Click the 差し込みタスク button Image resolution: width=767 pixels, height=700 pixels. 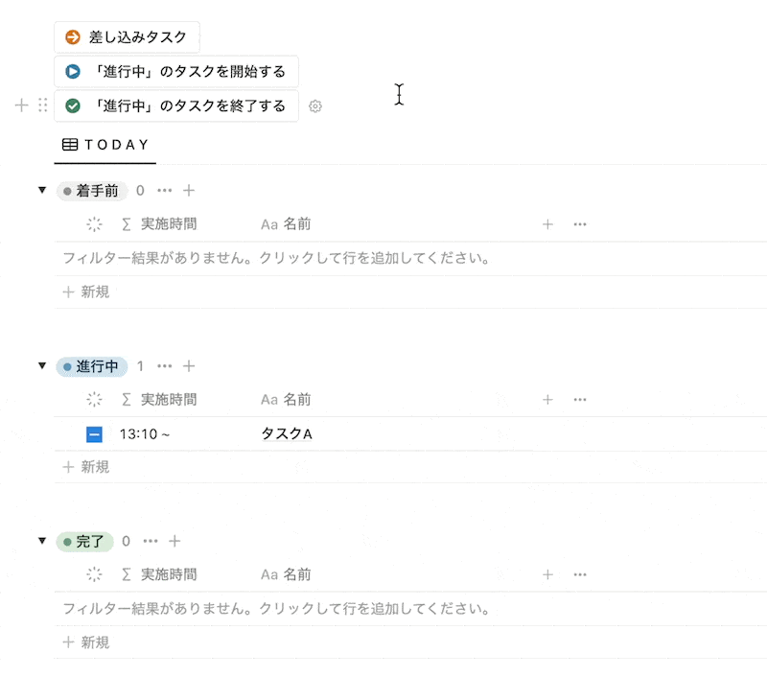[x=127, y=37]
